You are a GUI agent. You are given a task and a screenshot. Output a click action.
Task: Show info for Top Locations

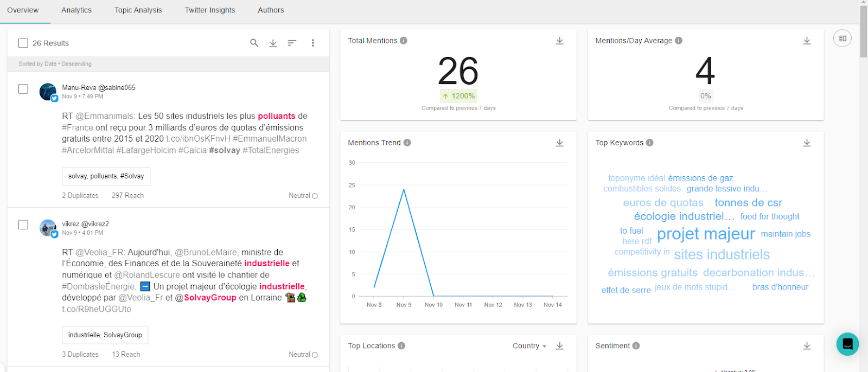click(x=401, y=346)
